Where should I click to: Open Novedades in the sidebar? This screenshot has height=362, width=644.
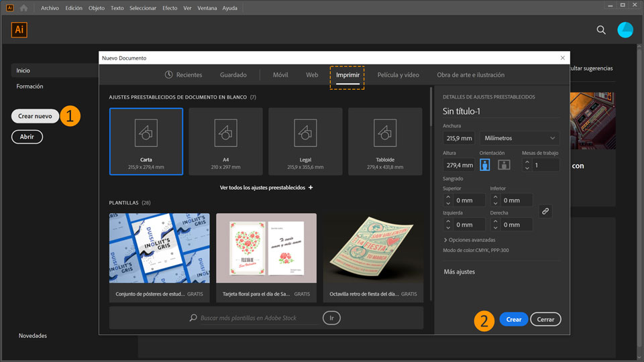[32, 336]
